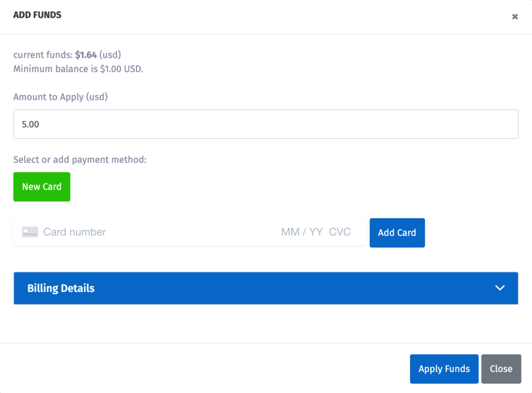This screenshot has width=532, height=393.
Task: Click the CVC security code field
Action: (x=340, y=232)
